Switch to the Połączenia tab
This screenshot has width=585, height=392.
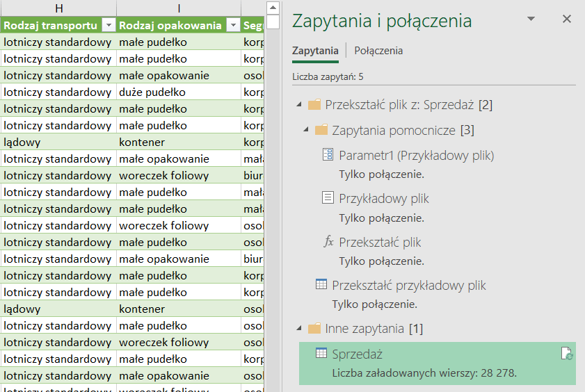378,51
